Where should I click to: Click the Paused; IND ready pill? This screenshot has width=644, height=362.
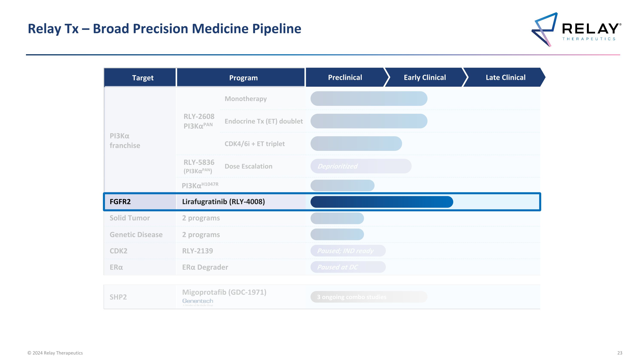[348, 251]
